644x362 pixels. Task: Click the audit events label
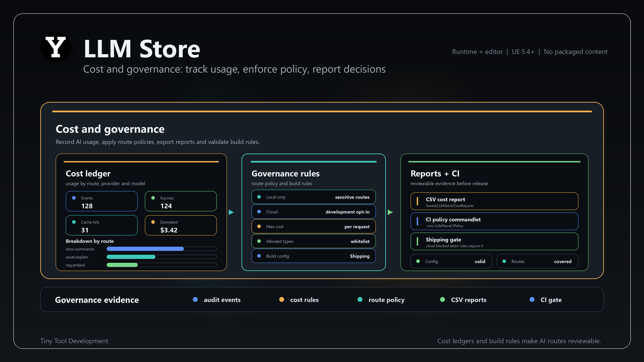click(x=222, y=300)
